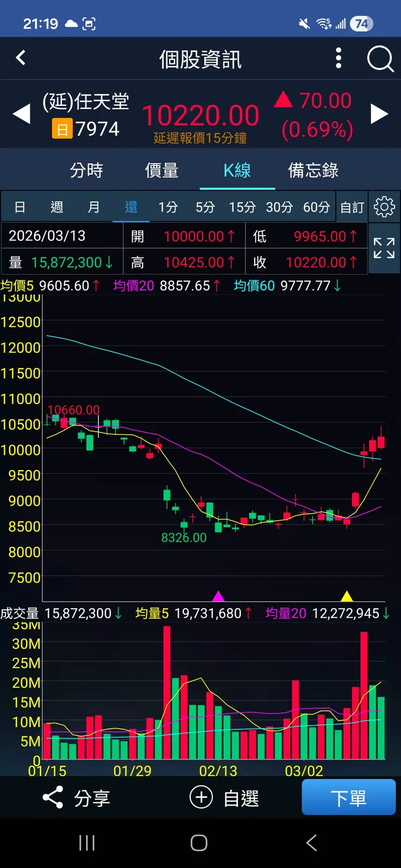401x868 pixels.
Task: Select 1分 interval
Action: (x=168, y=207)
